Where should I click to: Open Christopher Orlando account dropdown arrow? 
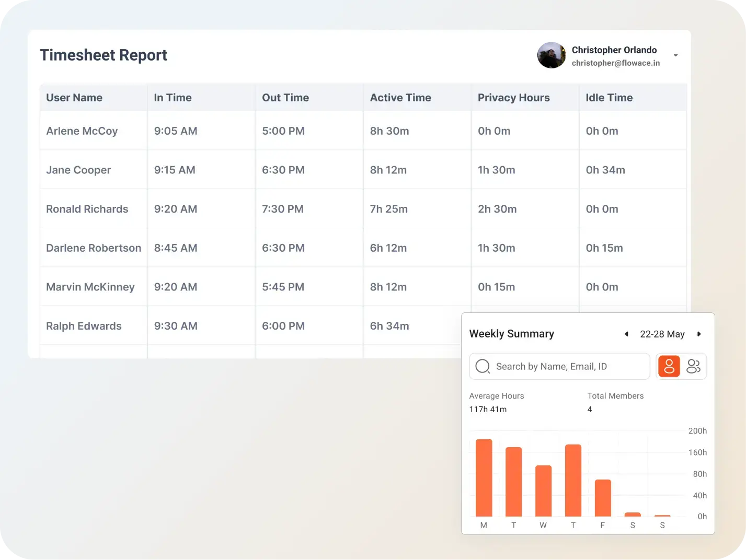tap(675, 55)
